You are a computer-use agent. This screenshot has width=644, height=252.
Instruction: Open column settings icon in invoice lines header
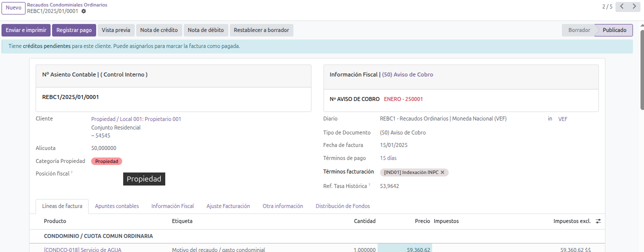(x=598, y=221)
